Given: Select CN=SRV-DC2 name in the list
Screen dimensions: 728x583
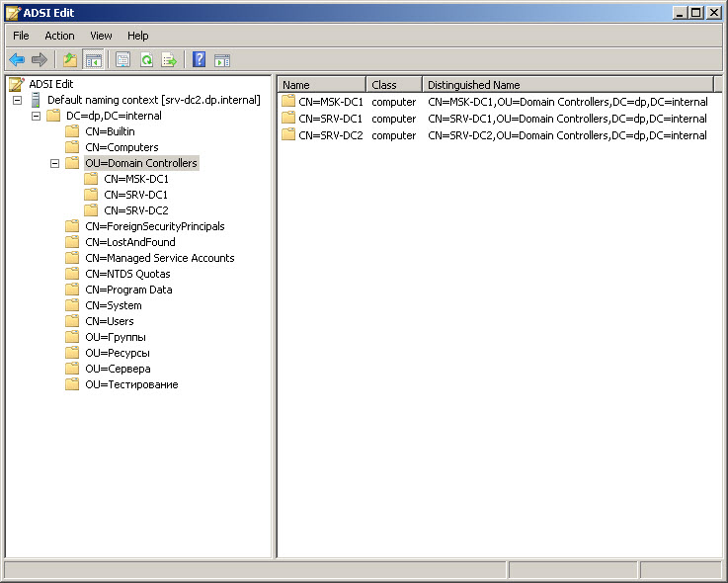Looking at the screenshot, I should click(x=331, y=135).
